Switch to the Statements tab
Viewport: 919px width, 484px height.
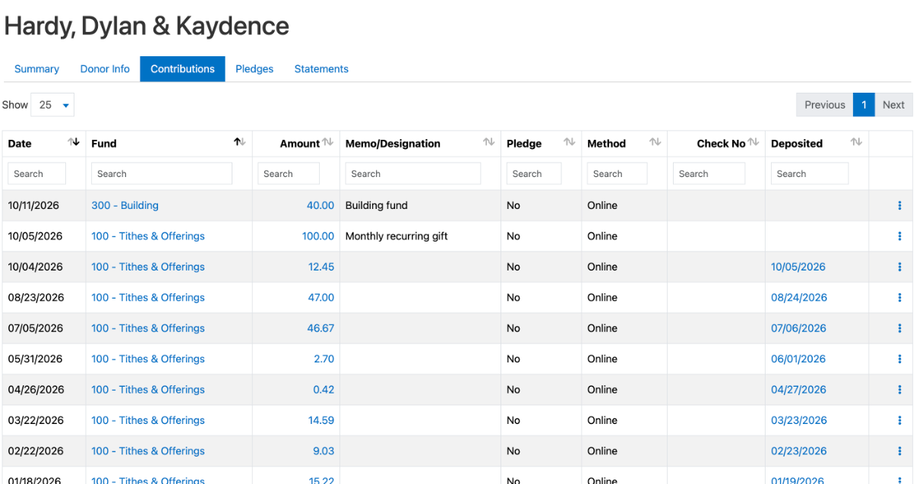(321, 69)
